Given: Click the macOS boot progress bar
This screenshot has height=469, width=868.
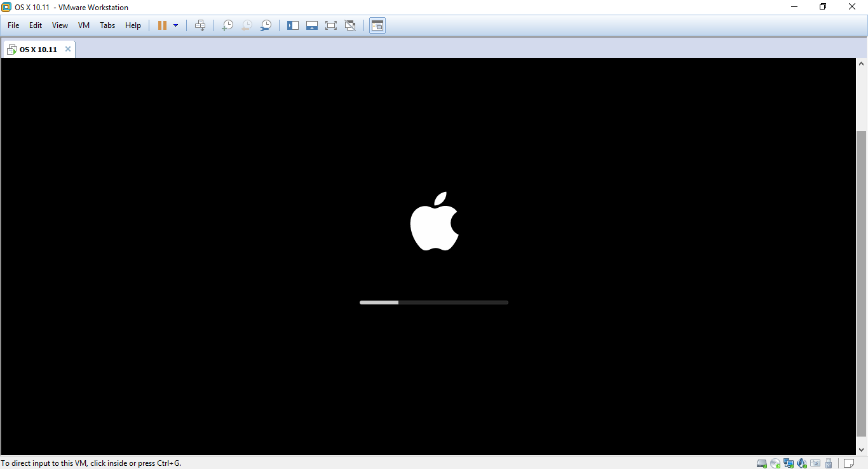Looking at the screenshot, I should tap(434, 302).
